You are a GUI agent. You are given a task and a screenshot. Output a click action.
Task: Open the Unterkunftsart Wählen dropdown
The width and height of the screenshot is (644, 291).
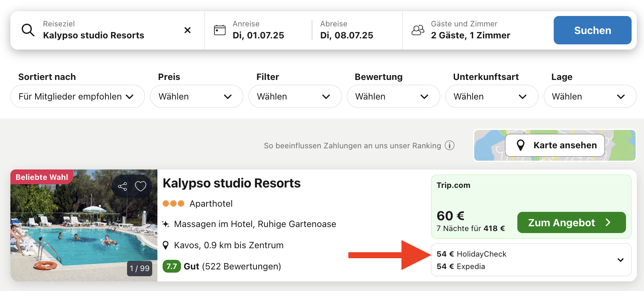coord(492,96)
